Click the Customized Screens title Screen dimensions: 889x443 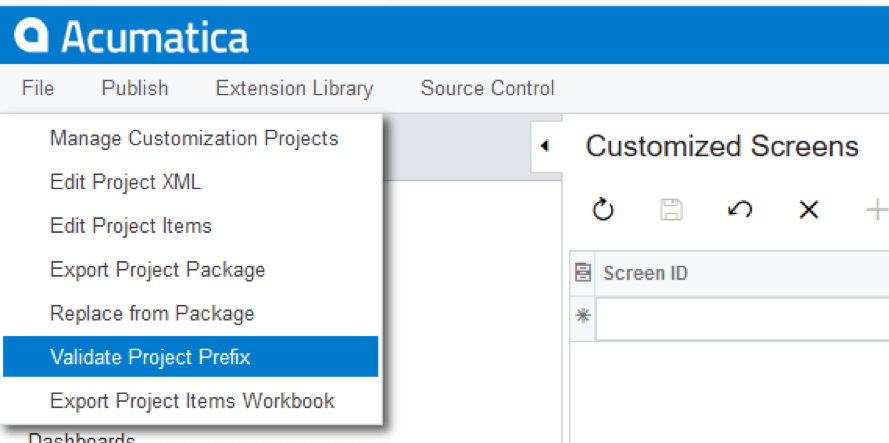[x=722, y=146]
